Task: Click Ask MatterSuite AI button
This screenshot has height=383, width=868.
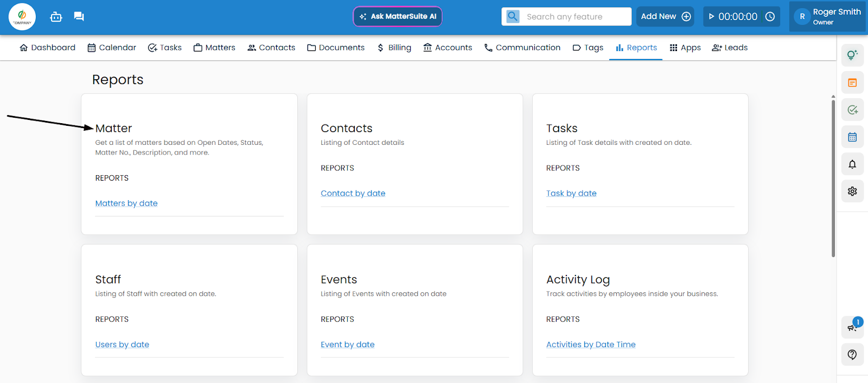Action: 398,17
